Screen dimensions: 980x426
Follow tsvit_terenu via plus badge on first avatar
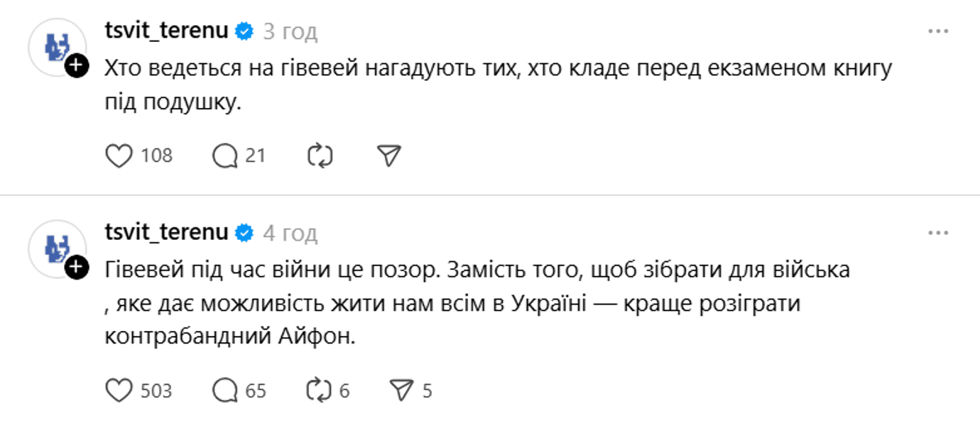(x=77, y=66)
